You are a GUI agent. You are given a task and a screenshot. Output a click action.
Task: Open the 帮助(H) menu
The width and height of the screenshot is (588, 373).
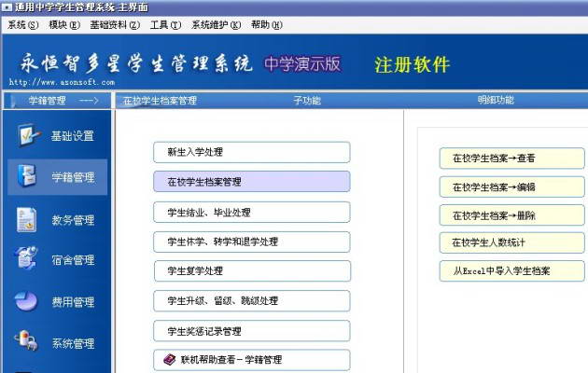[x=267, y=25]
